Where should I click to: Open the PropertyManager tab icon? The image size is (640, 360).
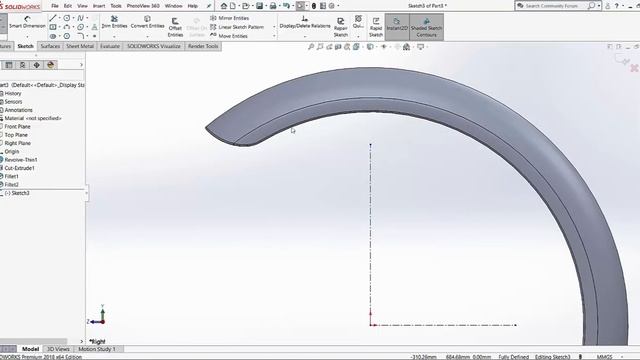coord(9,65)
